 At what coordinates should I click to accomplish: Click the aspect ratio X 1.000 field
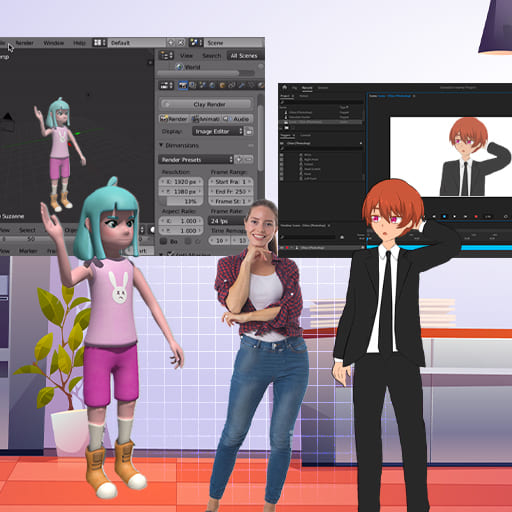click(181, 221)
